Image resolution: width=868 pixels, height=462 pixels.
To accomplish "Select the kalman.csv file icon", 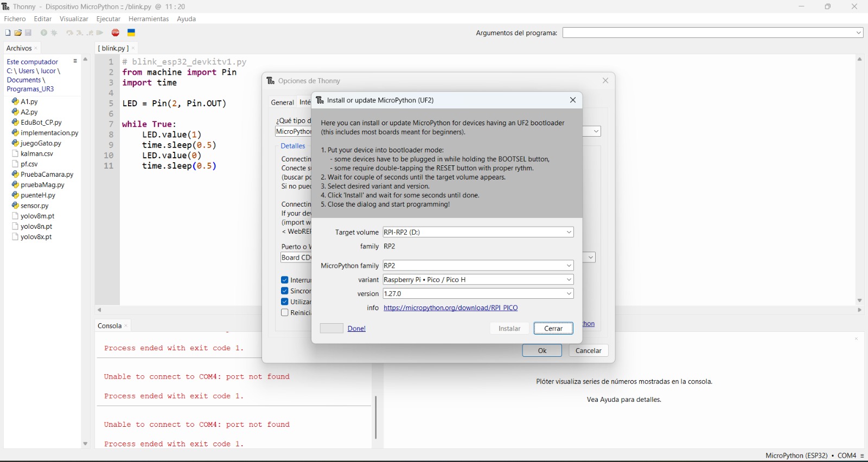I will click(x=15, y=153).
